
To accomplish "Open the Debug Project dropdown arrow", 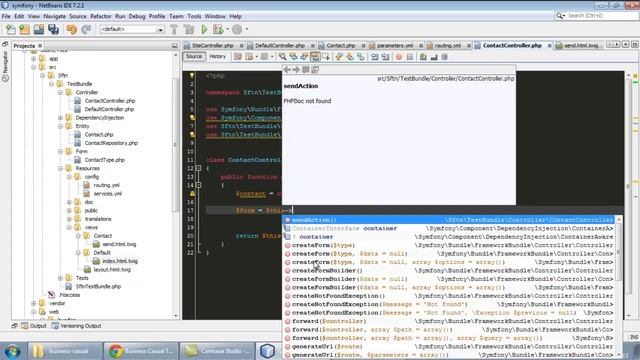I will 228,29.
